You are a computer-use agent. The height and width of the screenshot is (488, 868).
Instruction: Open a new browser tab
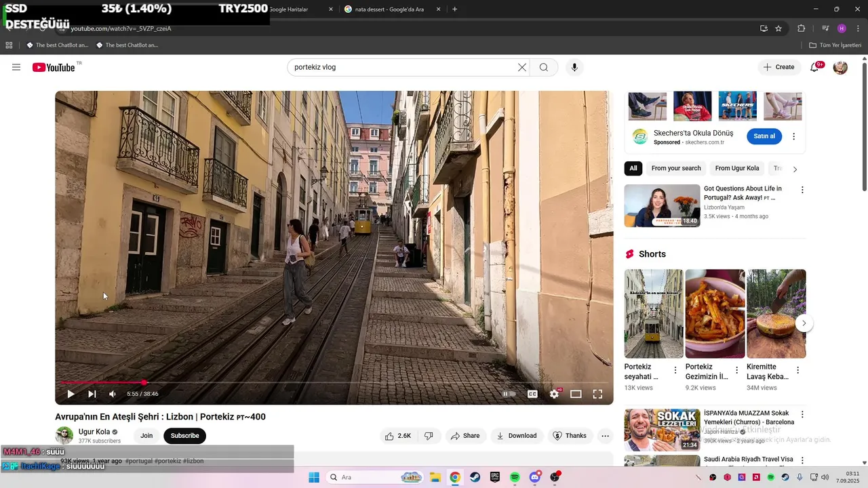454,9
